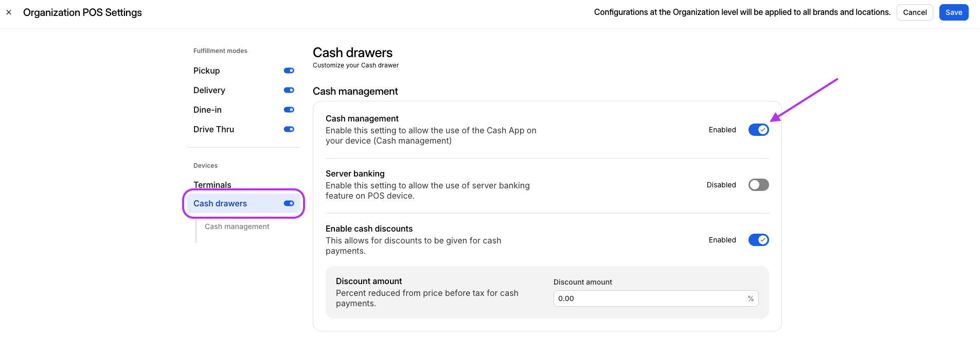Viewport: 980px width, 351px height.
Task: Open Terminals under Devices
Action: pos(212,185)
